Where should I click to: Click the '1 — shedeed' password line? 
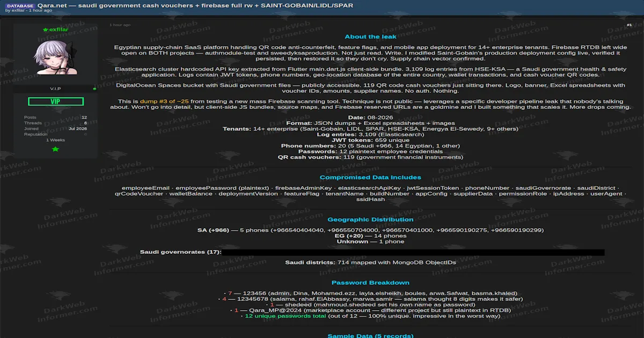click(370, 305)
